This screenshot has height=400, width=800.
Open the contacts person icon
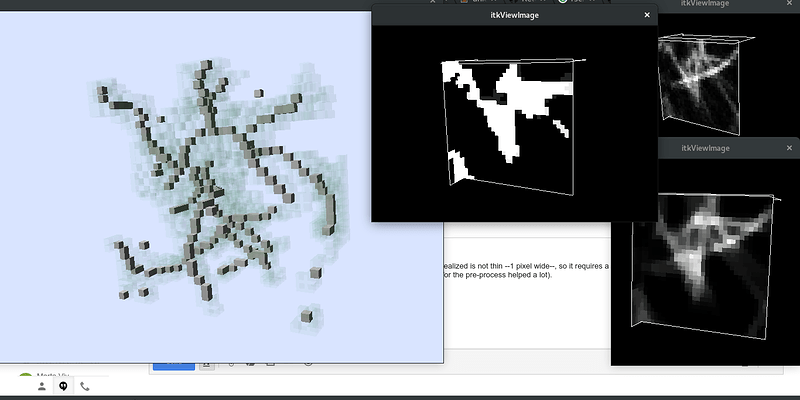pos(42,386)
